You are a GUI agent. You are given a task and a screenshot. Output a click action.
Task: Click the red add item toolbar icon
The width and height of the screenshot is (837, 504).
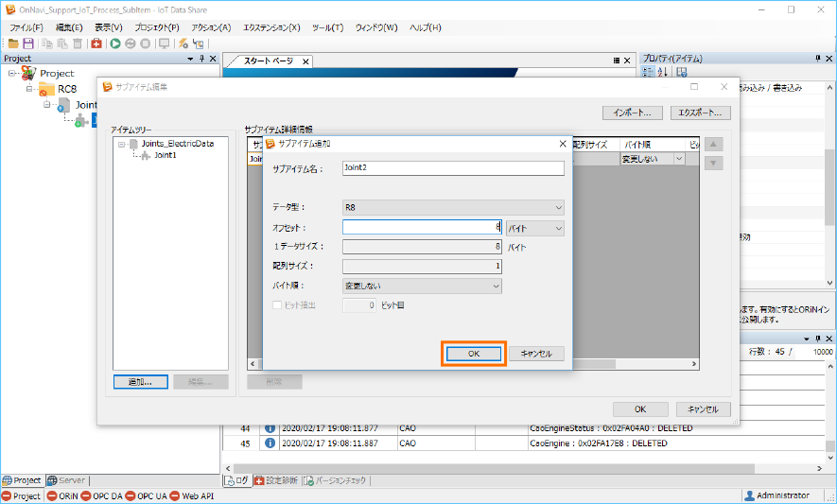pos(96,43)
